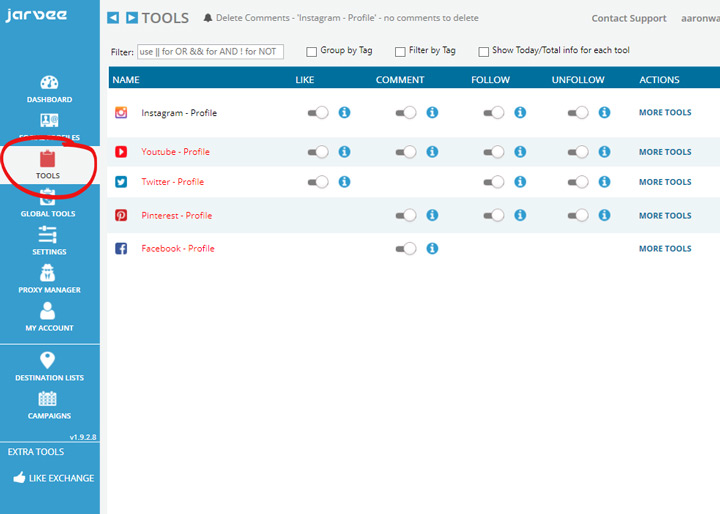Click the Instagram logo icon
The height and width of the screenshot is (514, 720).
[x=121, y=113]
